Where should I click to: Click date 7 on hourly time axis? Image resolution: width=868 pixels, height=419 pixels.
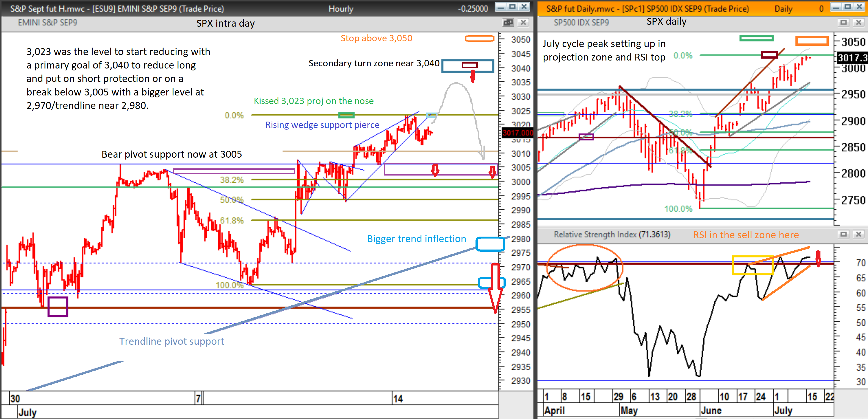198,399
